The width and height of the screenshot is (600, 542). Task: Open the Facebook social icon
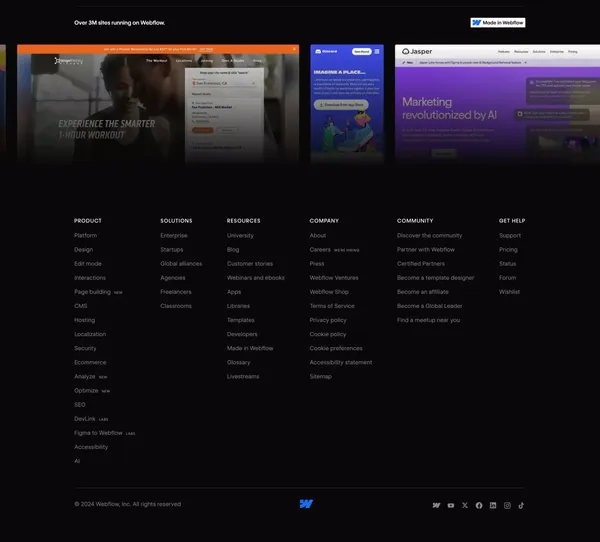coord(479,505)
